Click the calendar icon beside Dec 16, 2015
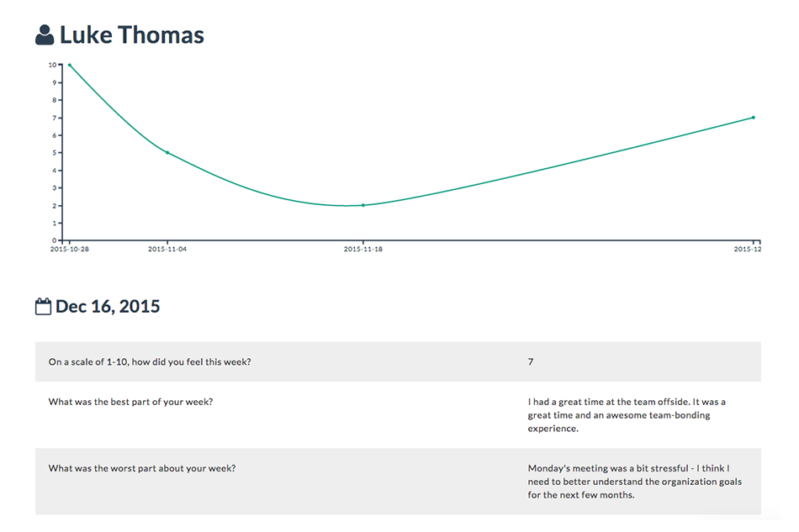The height and width of the screenshot is (532, 799). 43,307
